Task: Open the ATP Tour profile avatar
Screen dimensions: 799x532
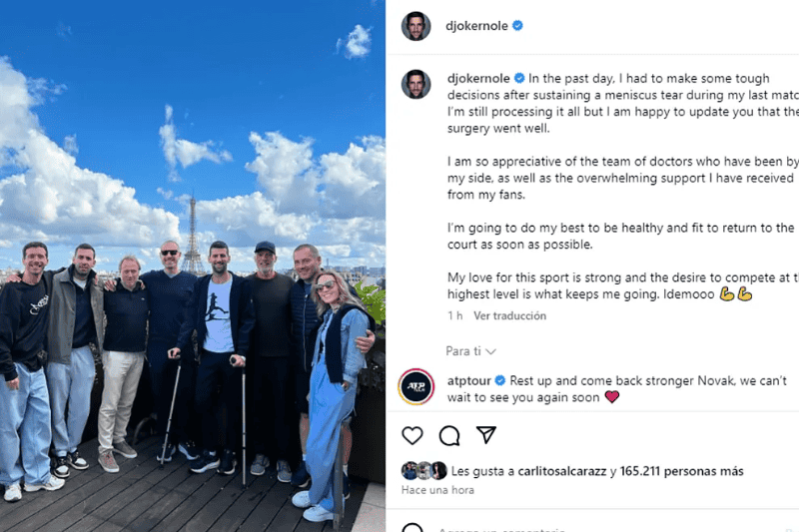Action: coord(416,387)
